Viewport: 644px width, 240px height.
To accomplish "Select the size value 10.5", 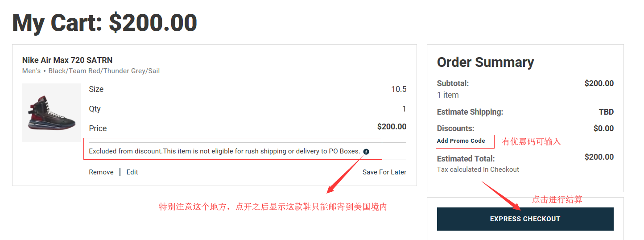I will [x=399, y=89].
